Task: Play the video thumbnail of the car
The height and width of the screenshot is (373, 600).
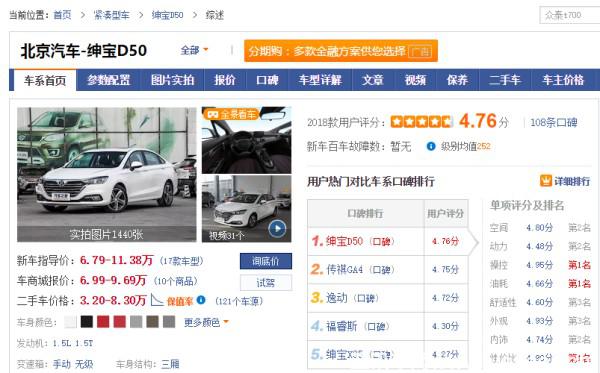Action: point(277,229)
